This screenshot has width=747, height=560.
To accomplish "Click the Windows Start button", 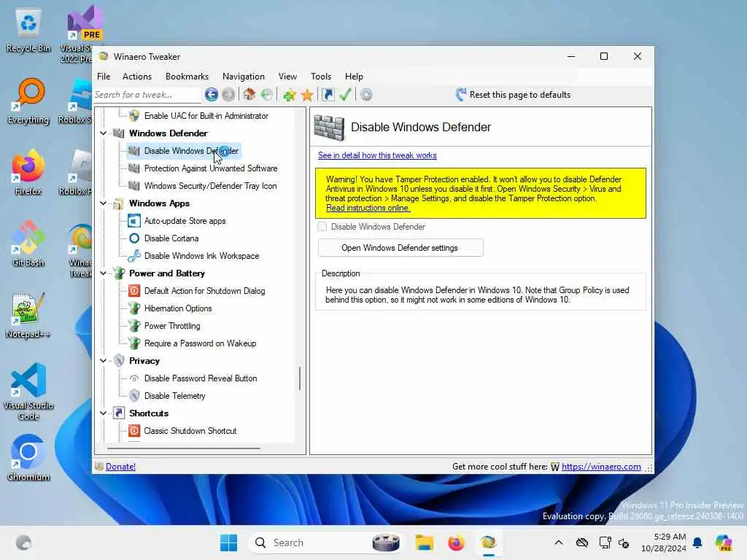I will point(228,542).
